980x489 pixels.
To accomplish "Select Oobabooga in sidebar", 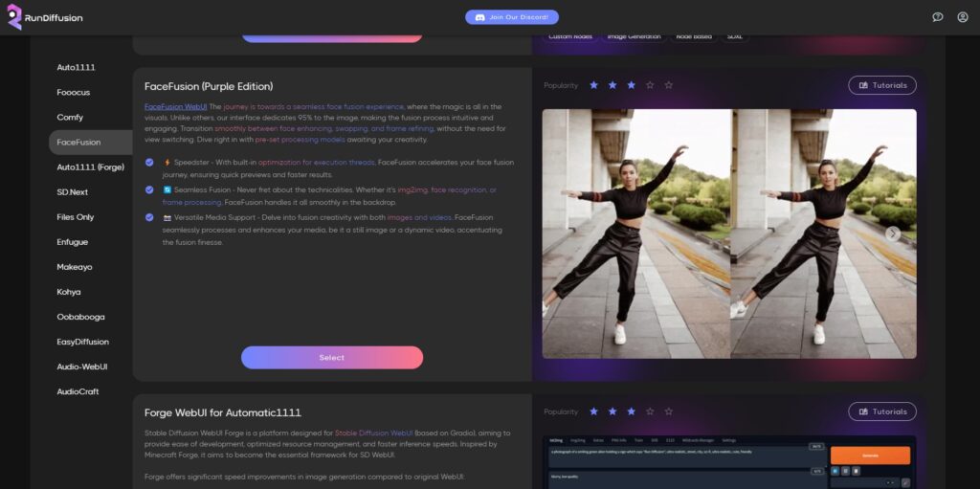I will (80, 317).
